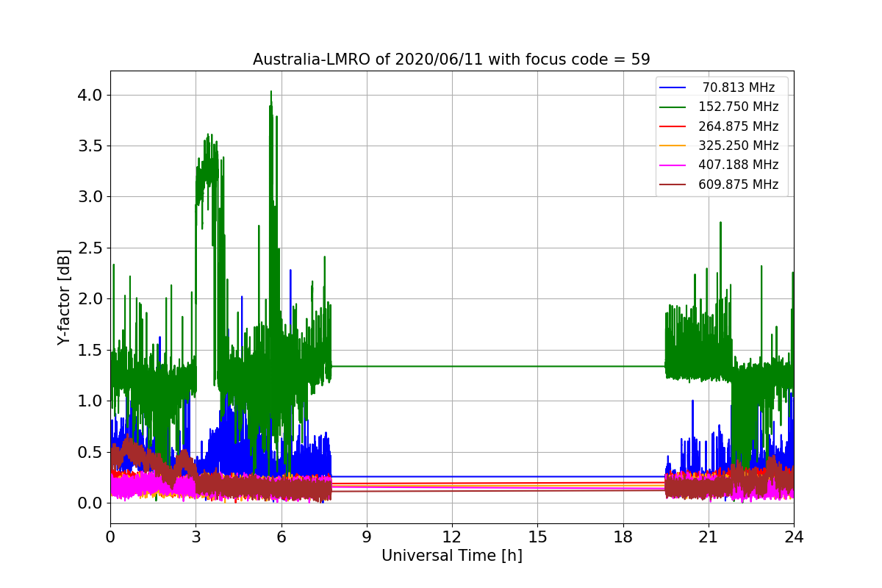
Task: Click the x-axis tick label 6
Action: [282, 537]
